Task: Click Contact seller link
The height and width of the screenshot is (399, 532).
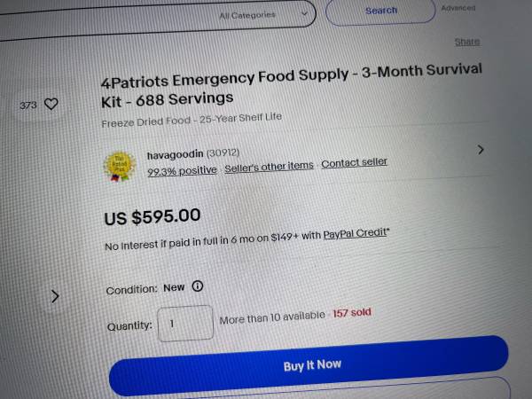Action: [x=354, y=162]
